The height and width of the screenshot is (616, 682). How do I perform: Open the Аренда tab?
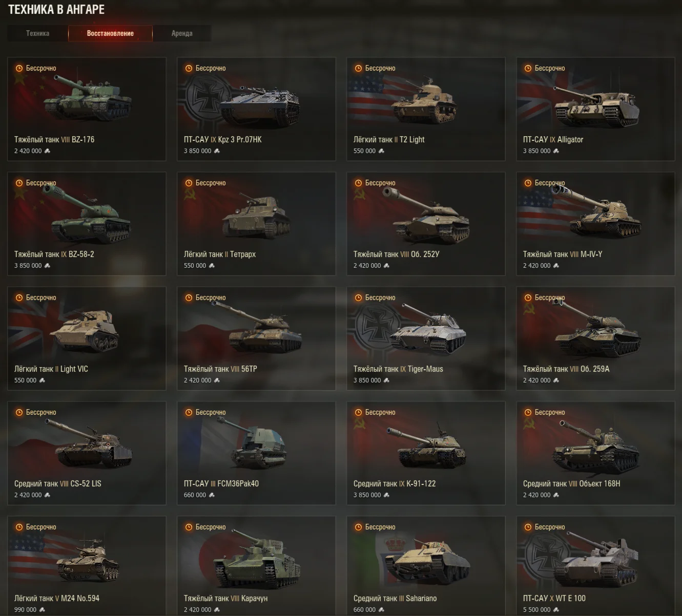pos(182,33)
